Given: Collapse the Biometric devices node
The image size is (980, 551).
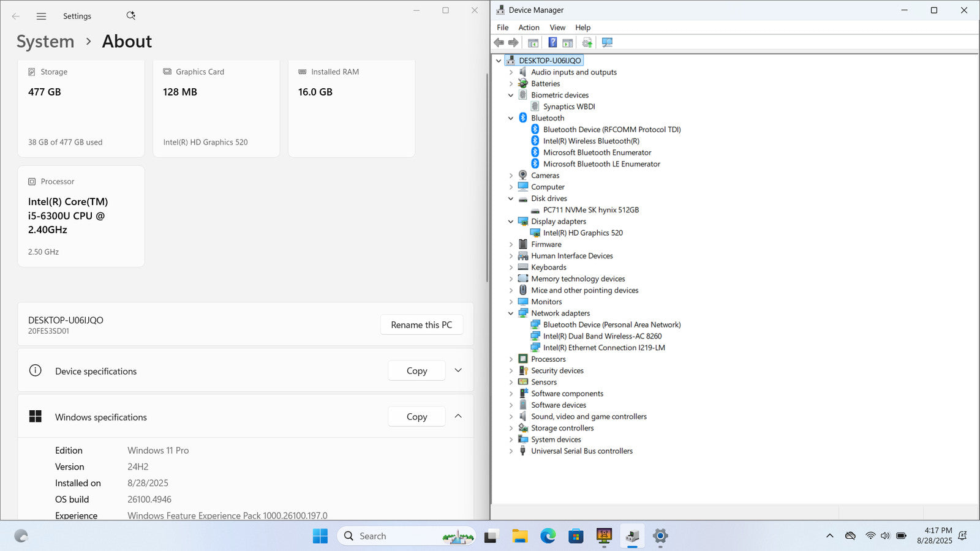Looking at the screenshot, I should (511, 96).
